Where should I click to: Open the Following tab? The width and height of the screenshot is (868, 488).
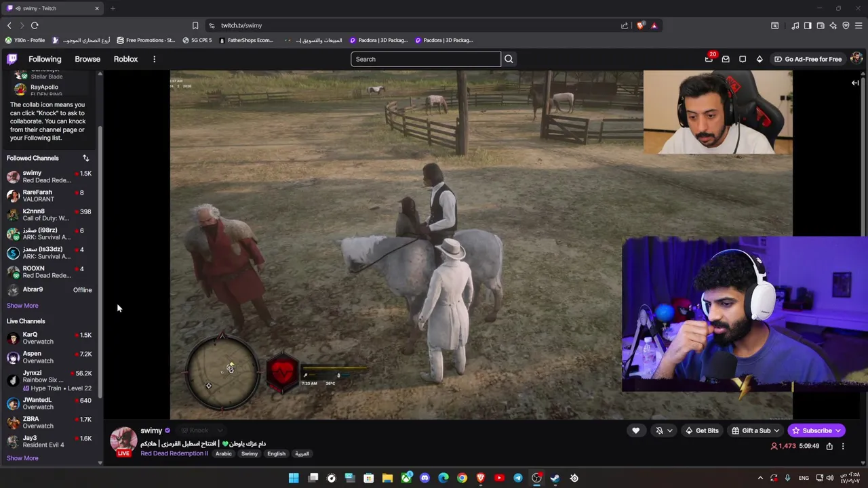(x=45, y=59)
